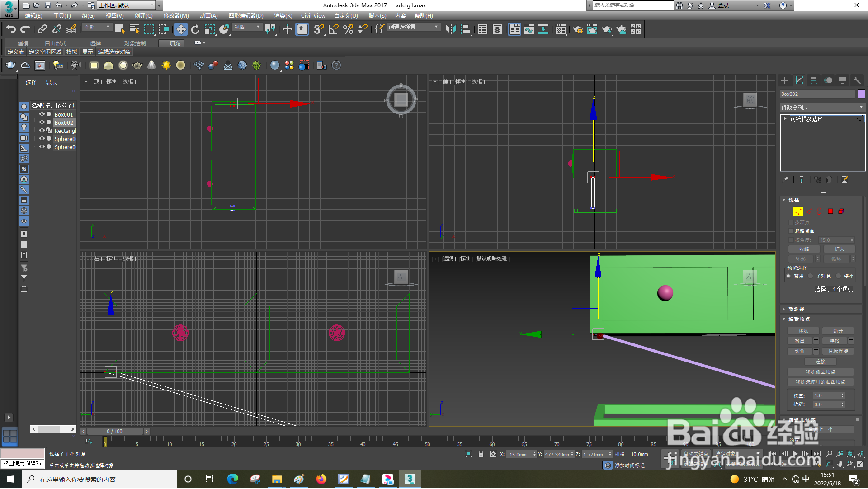
Task: Click the Mirror tool icon
Action: (x=451, y=29)
